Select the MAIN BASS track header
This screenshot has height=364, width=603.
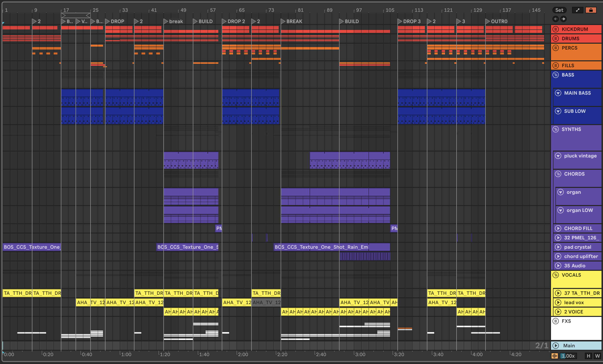pos(577,97)
